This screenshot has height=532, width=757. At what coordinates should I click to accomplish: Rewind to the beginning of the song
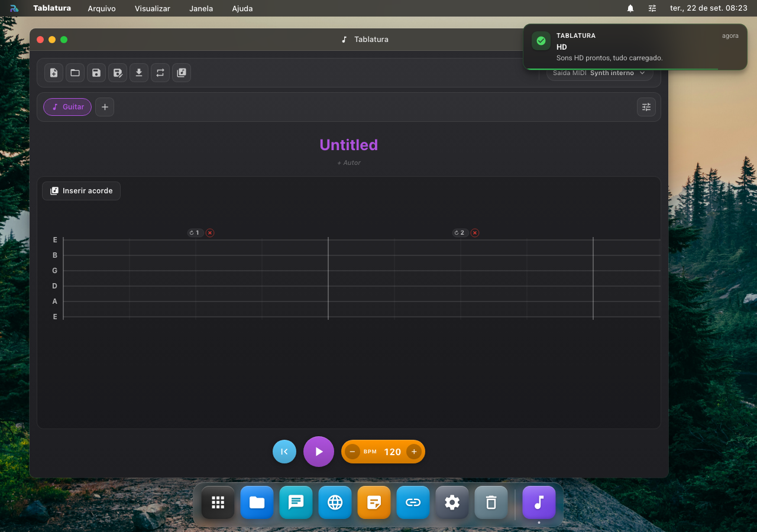pos(284,452)
